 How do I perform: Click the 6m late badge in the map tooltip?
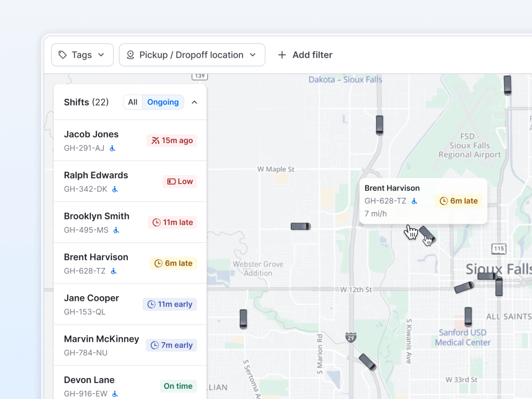pos(459,201)
